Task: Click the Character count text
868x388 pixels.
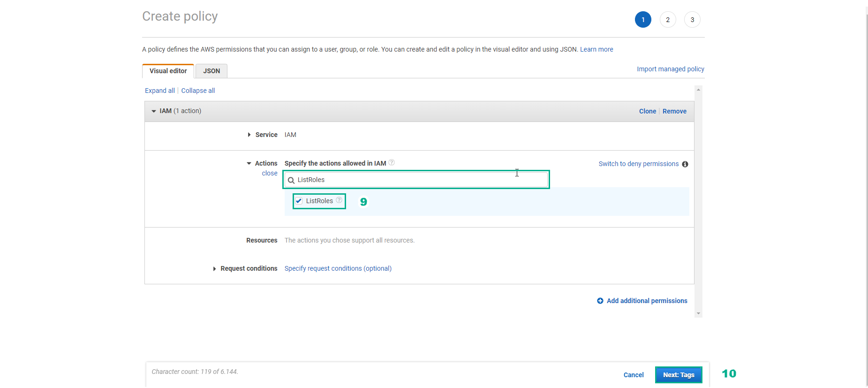Action: pos(195,372)
